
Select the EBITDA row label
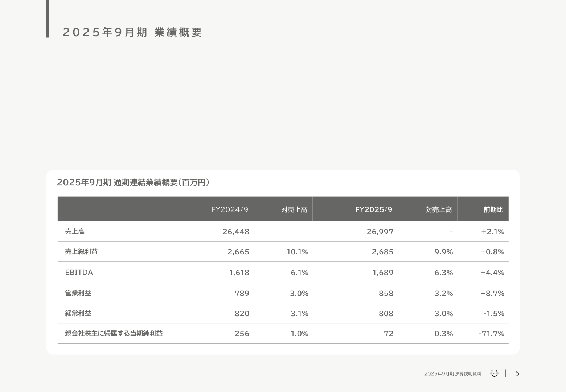point(79,272)
